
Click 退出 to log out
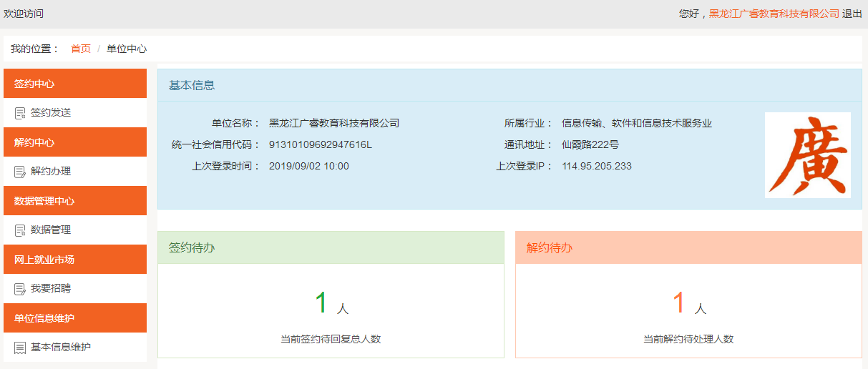pyautogui.click(x=852, y=14)
